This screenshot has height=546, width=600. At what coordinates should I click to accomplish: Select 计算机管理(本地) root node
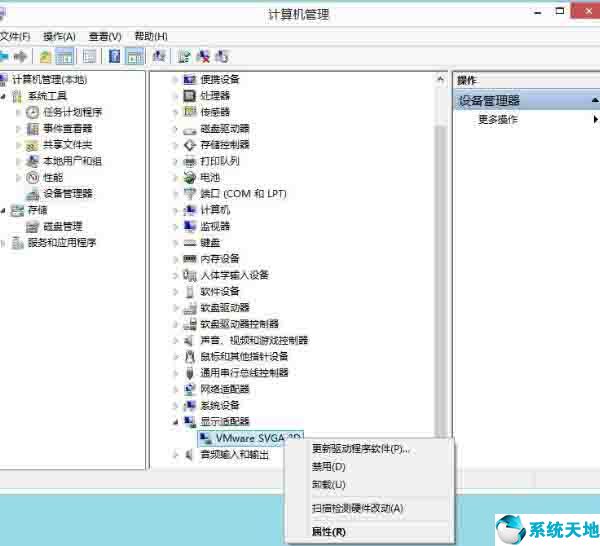[50, 80]
